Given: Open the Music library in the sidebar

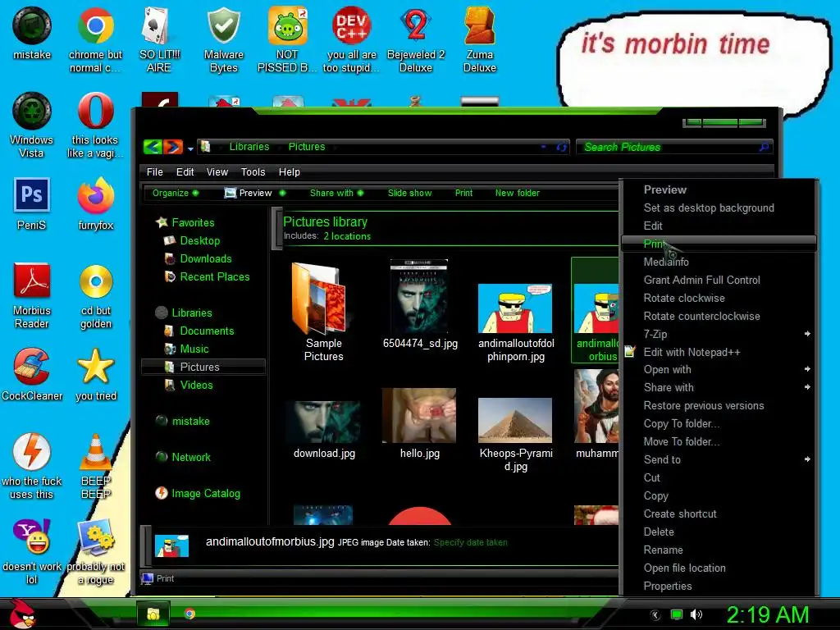Looking at the screenshot, I should point(194,349).
